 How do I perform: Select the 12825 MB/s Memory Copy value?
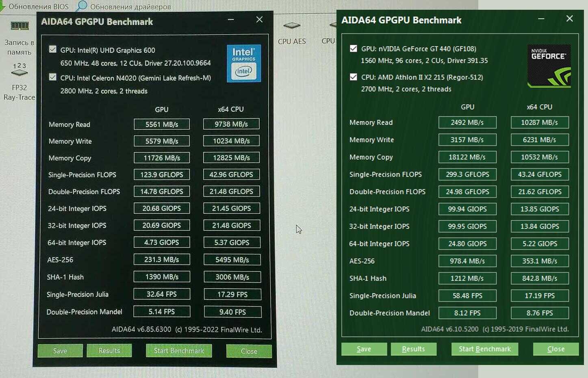pyautogui.click(x=231, y=158)
